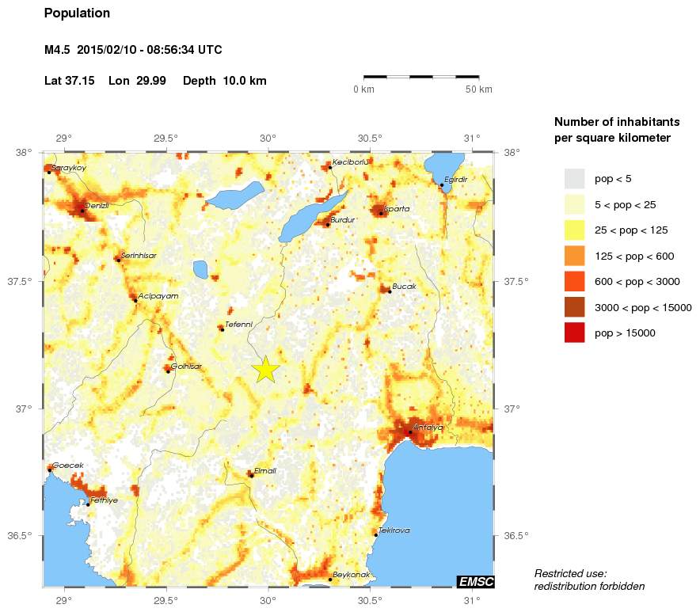Click the Population title text
Image resolution: width=700 pixels, height=612 pixels.
pyautogui.click(x=78, y=13)
